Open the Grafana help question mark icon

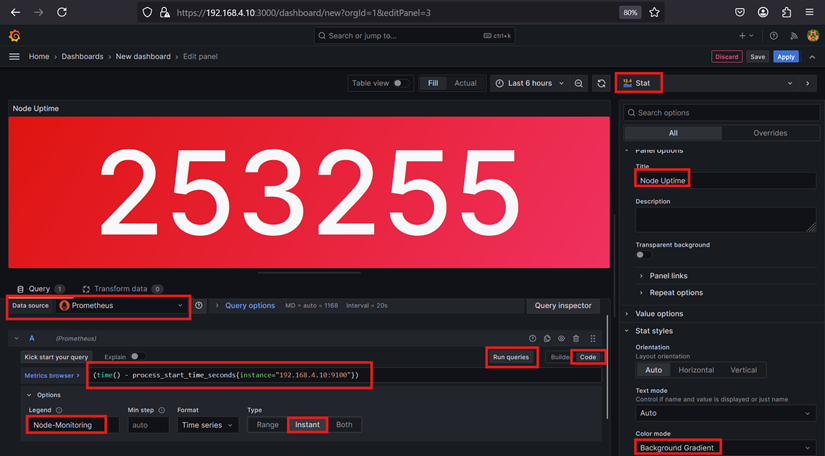pyautogui.click(x=773, y=36)
